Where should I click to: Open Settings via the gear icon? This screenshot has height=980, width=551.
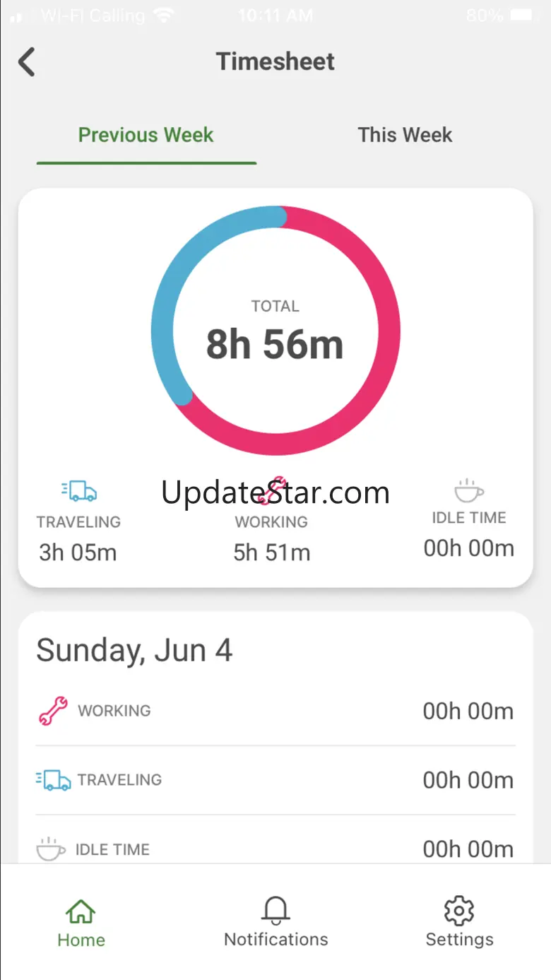click(459, 911)
